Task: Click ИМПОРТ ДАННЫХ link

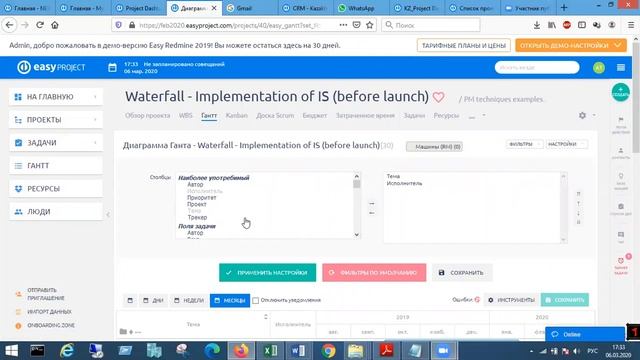Action: click(49, 312)
